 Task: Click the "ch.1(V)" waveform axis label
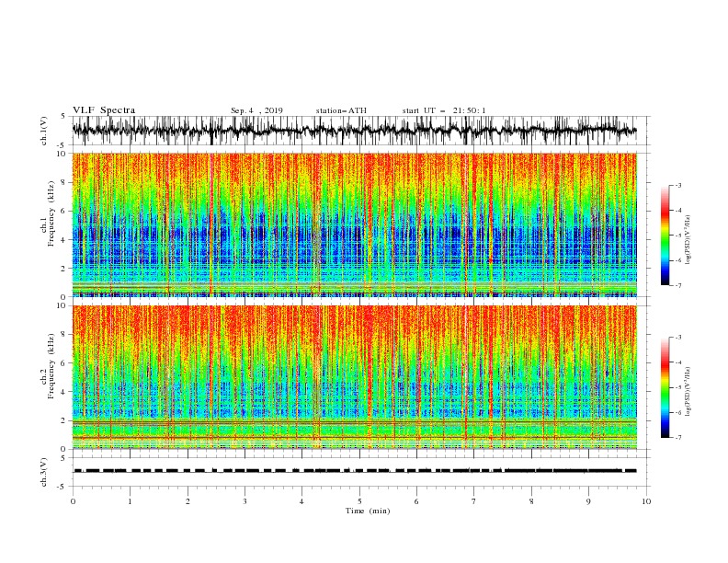point(44,131)
